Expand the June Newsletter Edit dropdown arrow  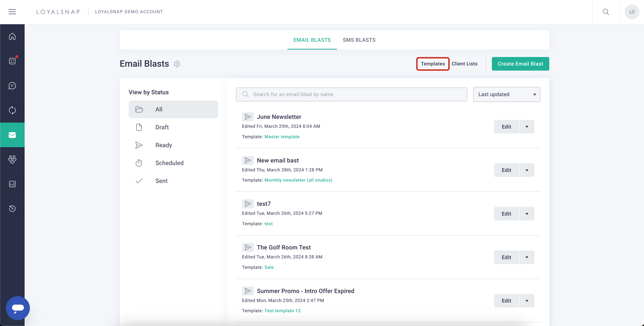click(527, 127)
